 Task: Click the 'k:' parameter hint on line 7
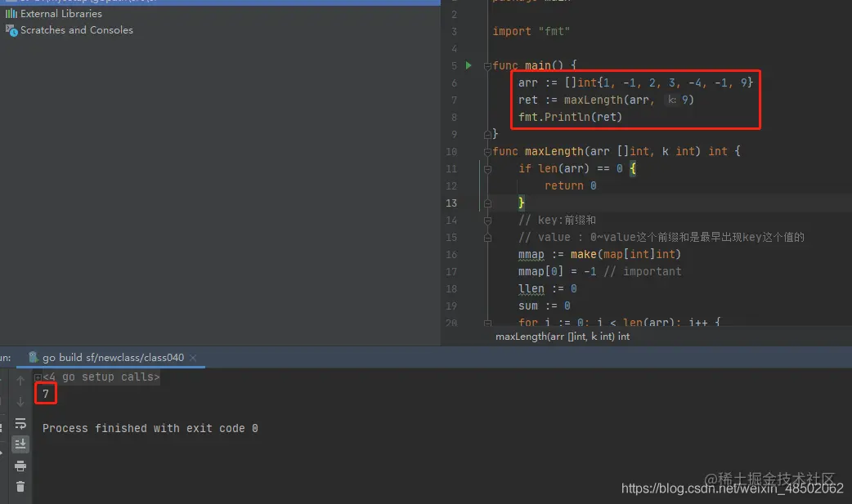[672, 100]
